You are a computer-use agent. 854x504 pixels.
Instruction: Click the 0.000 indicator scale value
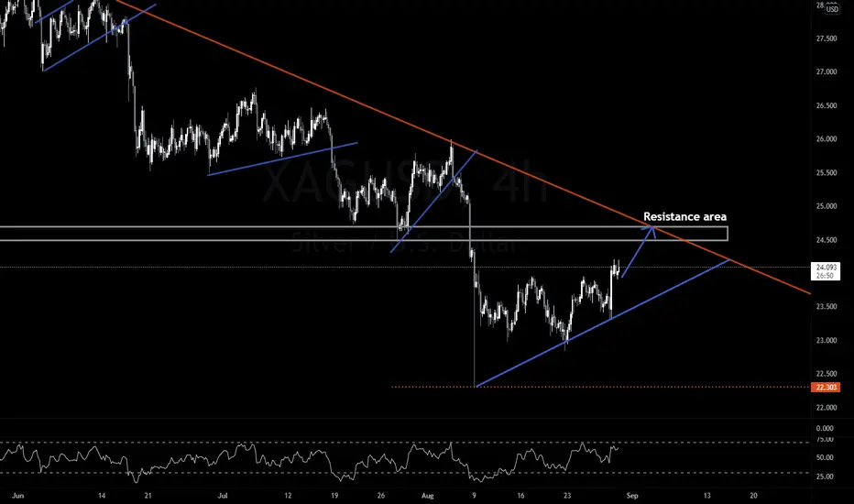pos(825,428)
